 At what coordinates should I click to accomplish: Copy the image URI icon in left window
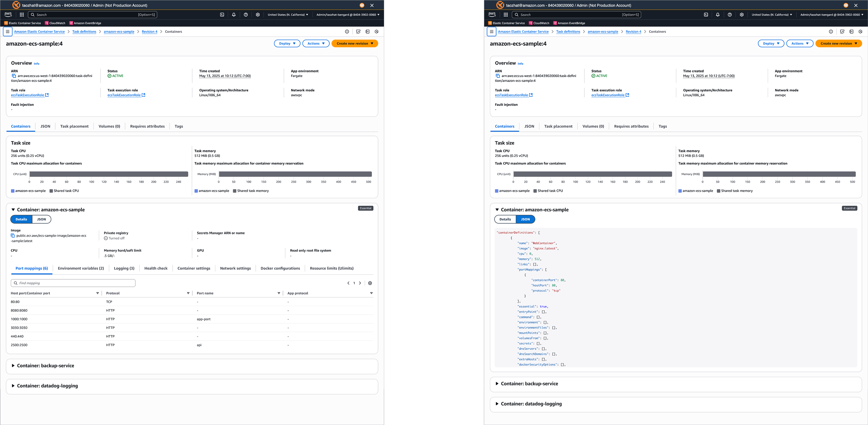point(13,236)
